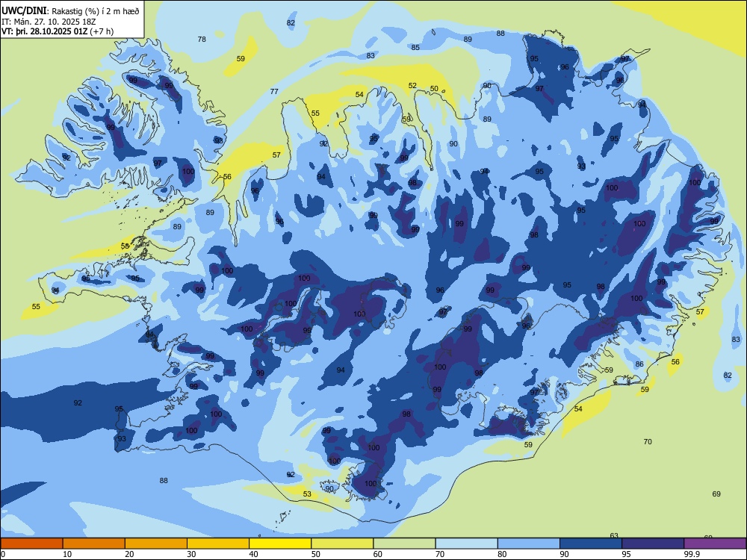This screenshot has width=747, height=560.
Task: Click the map humidity value 78
Action: tap(202, 39)
